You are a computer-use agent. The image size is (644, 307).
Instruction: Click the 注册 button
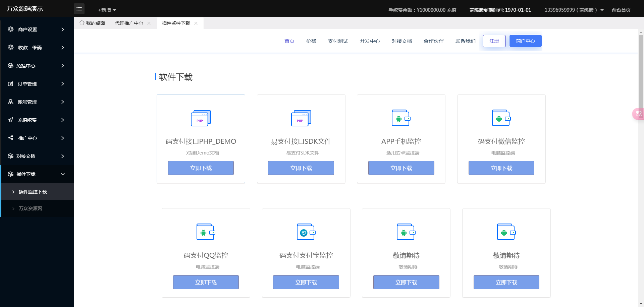pyautogui.click(x=494, y=41)
